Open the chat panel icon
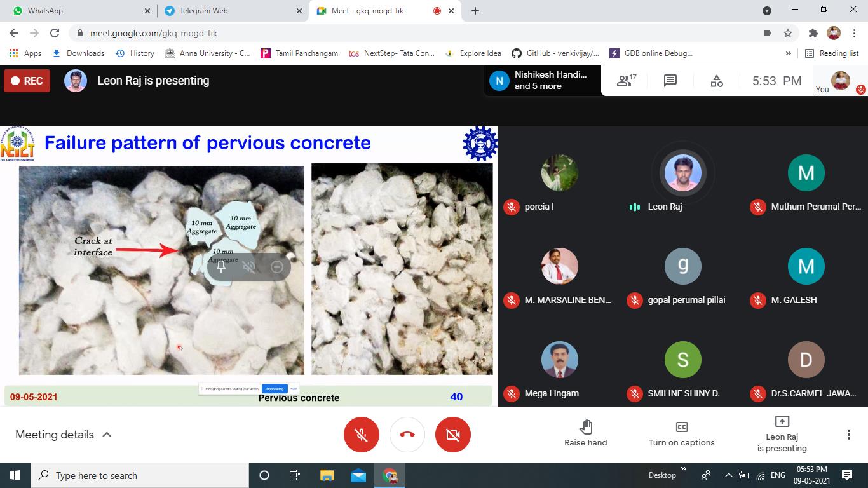Viewport: 868px width, 488px height. pos(670,81)
